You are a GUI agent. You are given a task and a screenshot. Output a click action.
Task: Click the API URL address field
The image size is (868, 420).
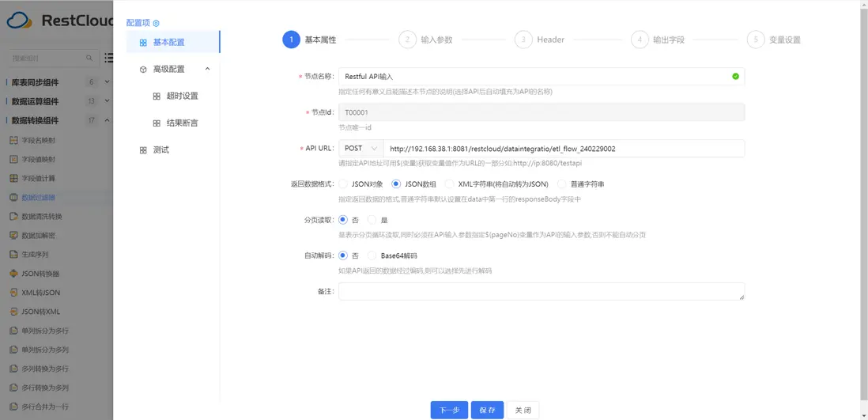564,149
